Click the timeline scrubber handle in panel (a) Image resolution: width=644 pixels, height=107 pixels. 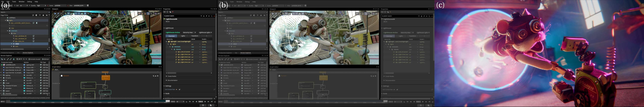(168, 101)
